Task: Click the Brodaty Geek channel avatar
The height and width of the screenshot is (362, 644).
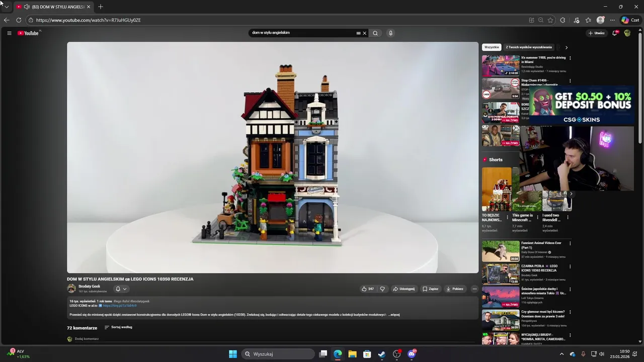Action: click(x=71, y=289)
